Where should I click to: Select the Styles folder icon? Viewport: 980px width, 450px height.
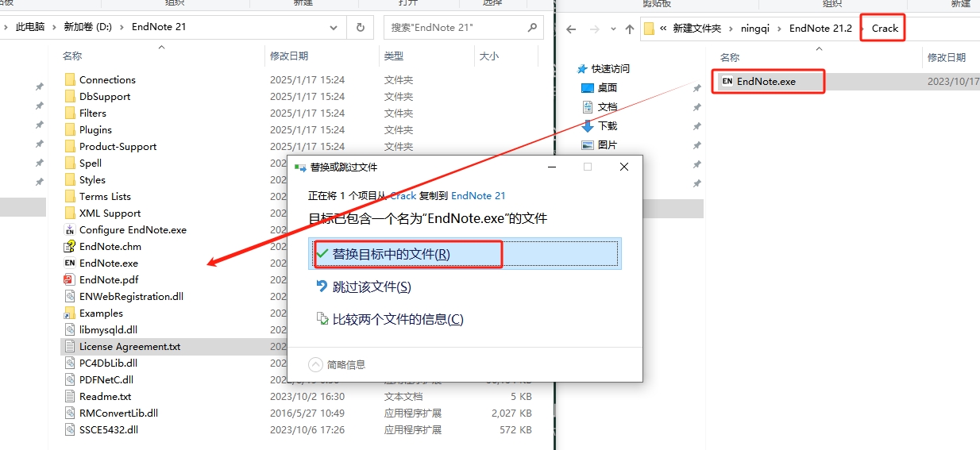point(69,179)
